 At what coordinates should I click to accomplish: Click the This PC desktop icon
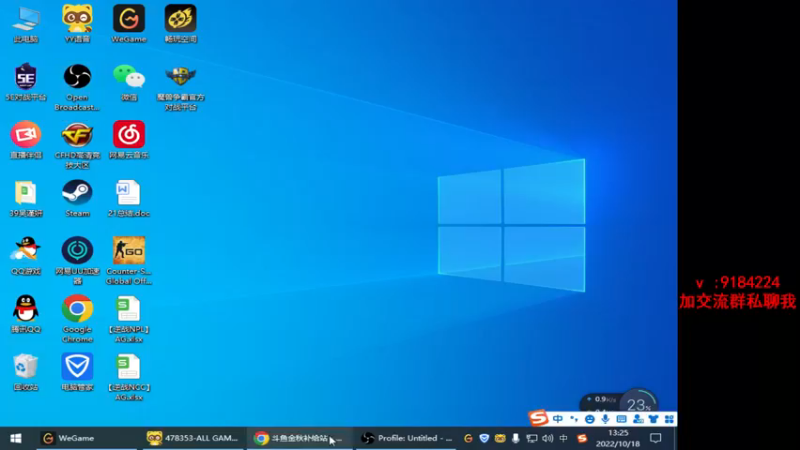pyautogui.click(x=26, y=23)
